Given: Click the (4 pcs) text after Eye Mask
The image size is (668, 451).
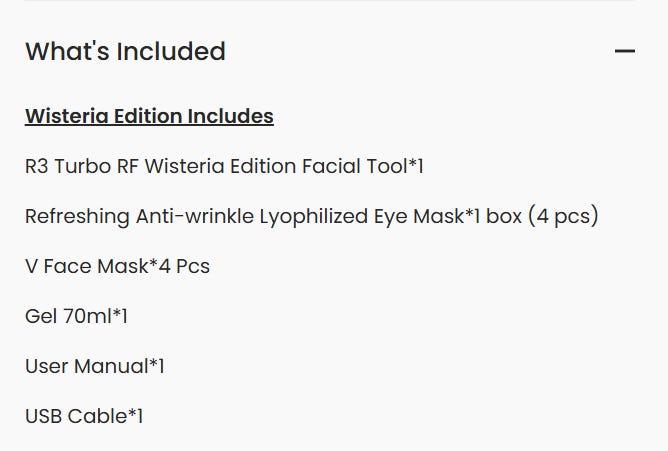Looking at the screenshot, I should 563,216.
